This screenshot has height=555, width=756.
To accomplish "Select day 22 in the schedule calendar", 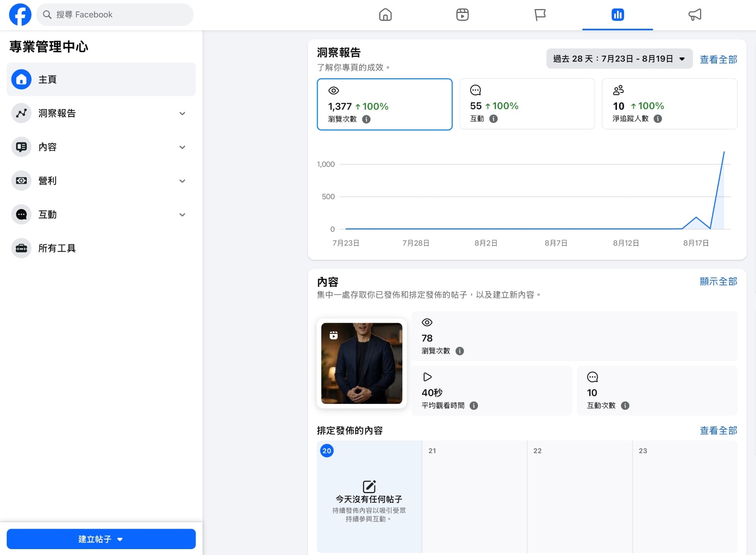I will point(580,496).
